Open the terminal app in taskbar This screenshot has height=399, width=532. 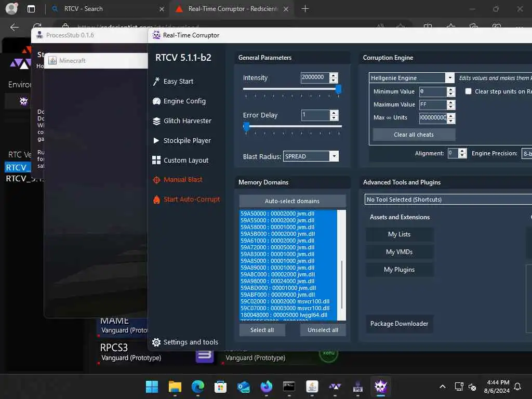pyautogui.click(x=289, y=387)
